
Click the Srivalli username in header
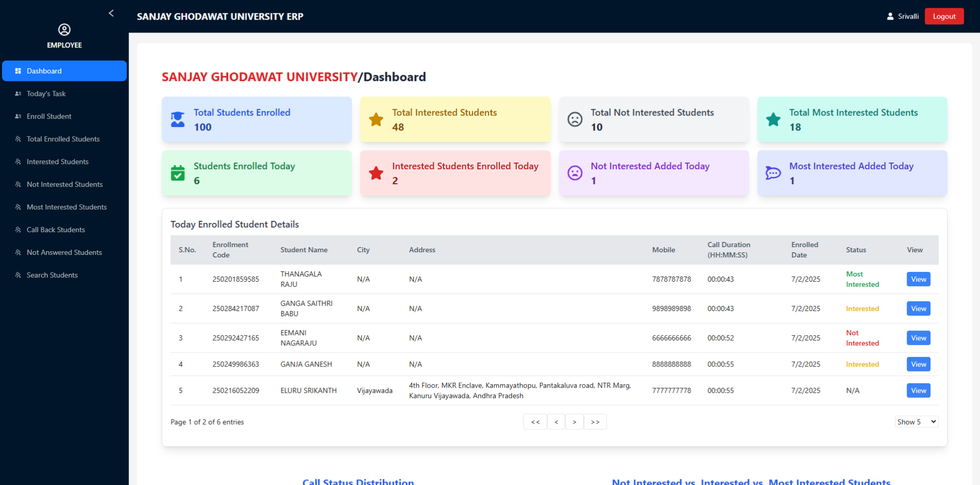coord(908,17)
